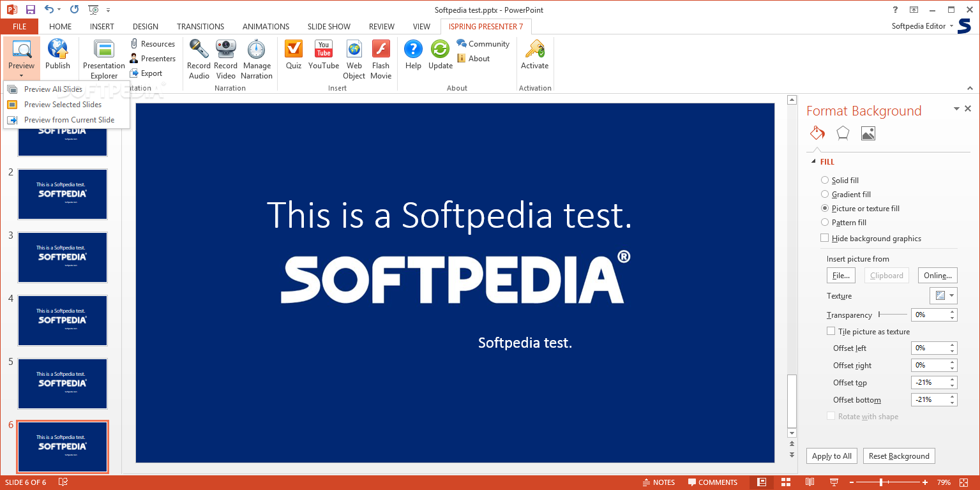Enable Tile picture as texture
The width and height of the screenshot is (980, 490).
(x=831, y=331)
